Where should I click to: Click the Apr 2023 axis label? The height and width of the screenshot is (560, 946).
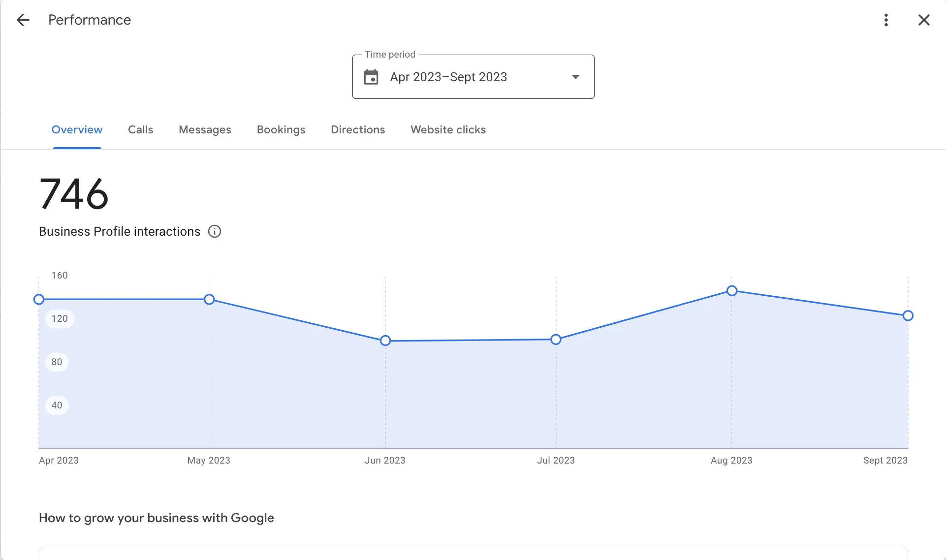(59, 461)
